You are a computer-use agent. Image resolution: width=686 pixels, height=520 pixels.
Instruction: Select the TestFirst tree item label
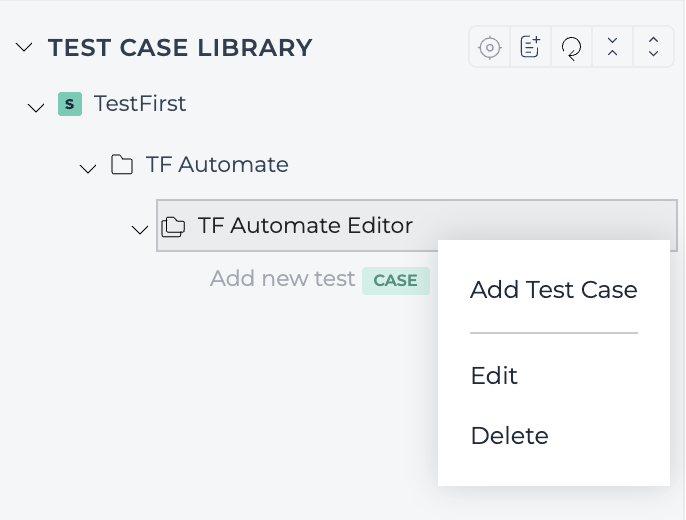[x=140, y=104]
